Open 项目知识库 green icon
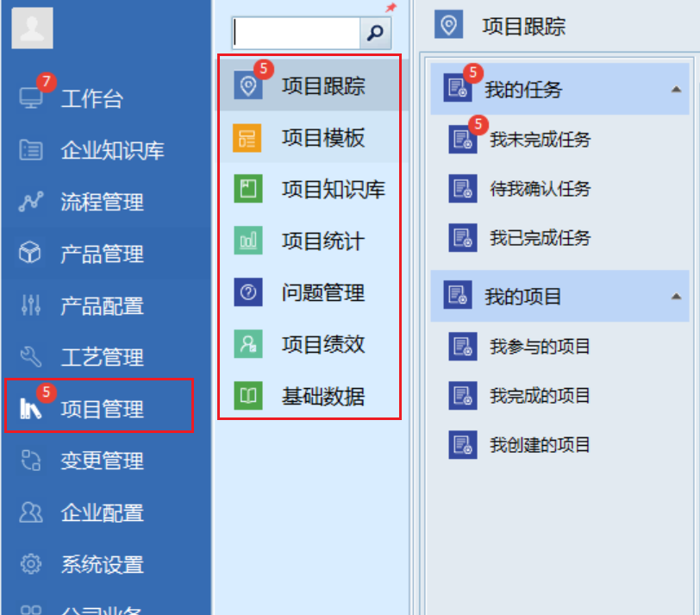The width and height of the screenshot is (700, 615). [247, 189]
